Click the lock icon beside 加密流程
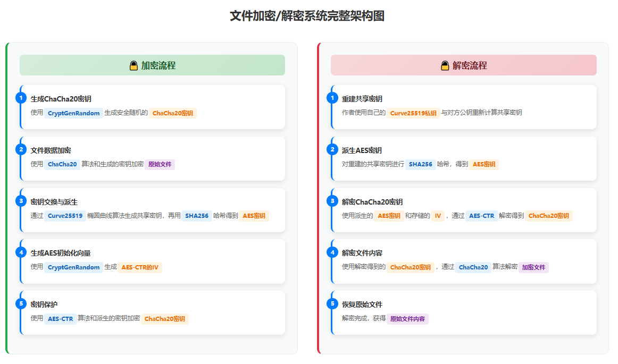Image resolution: width=618 pixels, height=364 pixels. tap(133, 66)
